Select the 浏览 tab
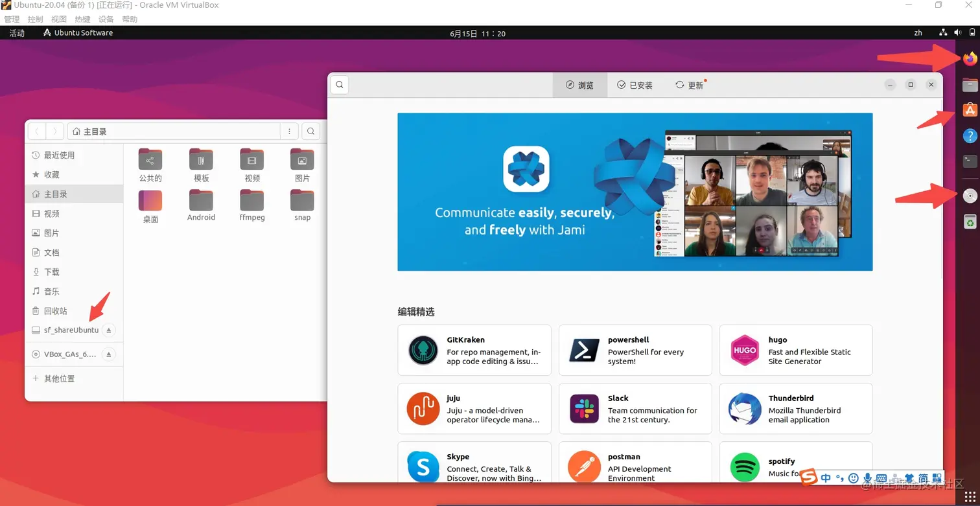The image size is (980, 506). point(580,85)
